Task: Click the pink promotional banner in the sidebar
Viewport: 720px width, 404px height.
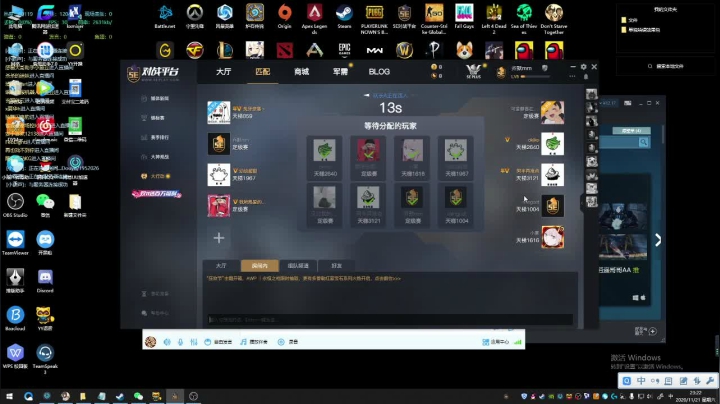Action: click(x=157, y=194)
